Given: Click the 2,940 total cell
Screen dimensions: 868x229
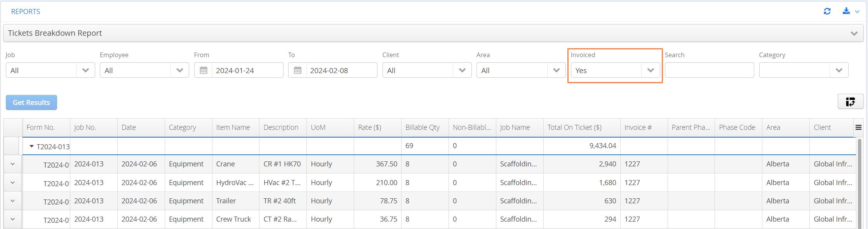Looking at the screenshot, I should pyautogui.click(x=582, y=164).
